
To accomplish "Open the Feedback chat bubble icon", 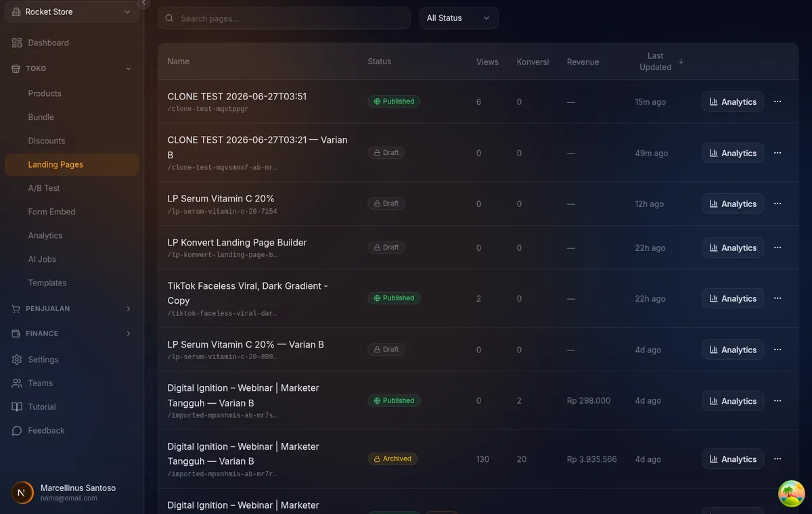I will 17,431.
